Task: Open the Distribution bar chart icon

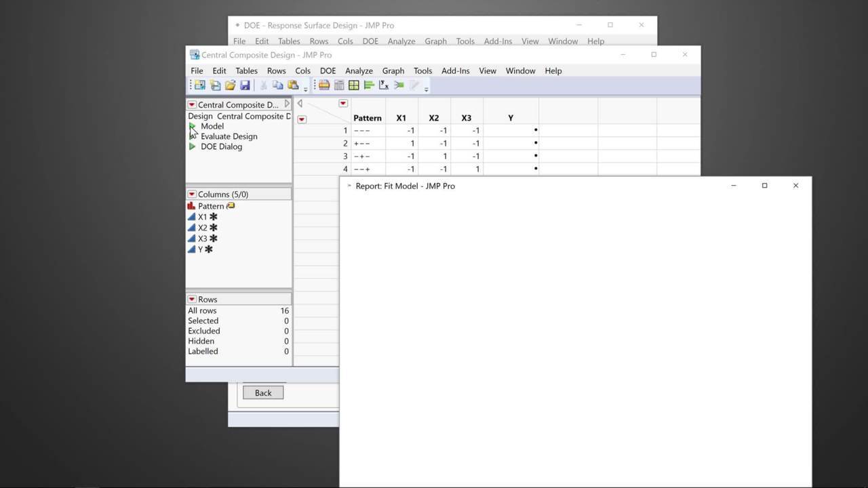Action: pyautogui.click(x=369, y=85)
